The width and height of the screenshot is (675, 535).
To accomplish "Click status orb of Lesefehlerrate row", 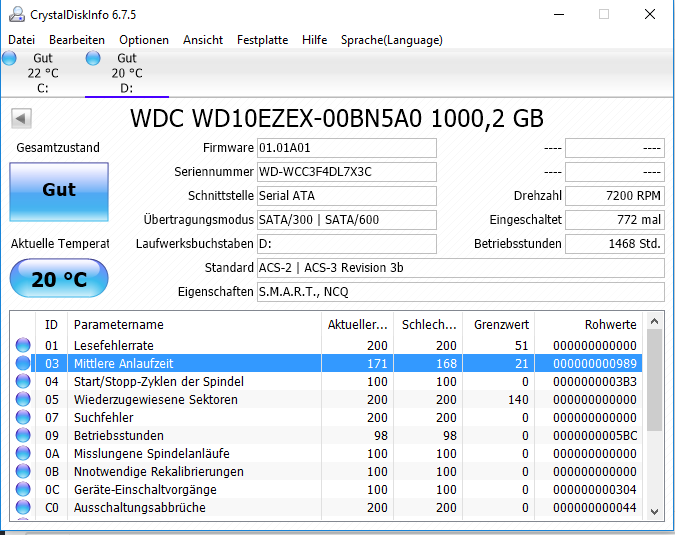I will (23, 345).
